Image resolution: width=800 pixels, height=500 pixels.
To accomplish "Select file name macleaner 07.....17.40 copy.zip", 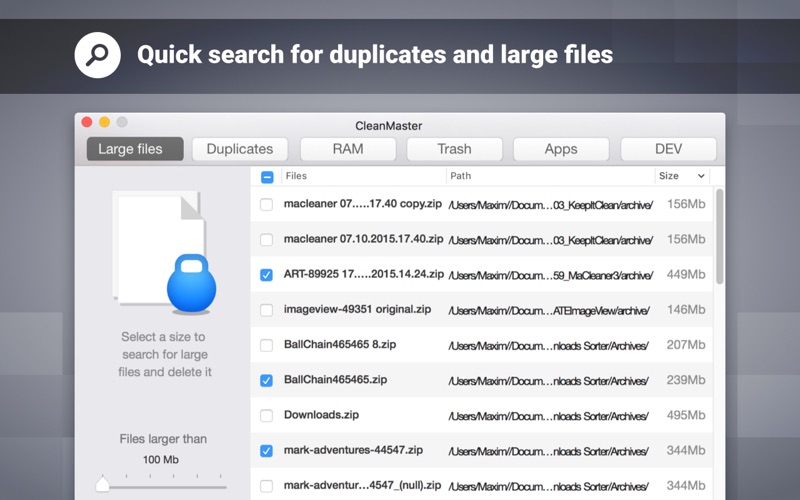I will coord(363,204).
